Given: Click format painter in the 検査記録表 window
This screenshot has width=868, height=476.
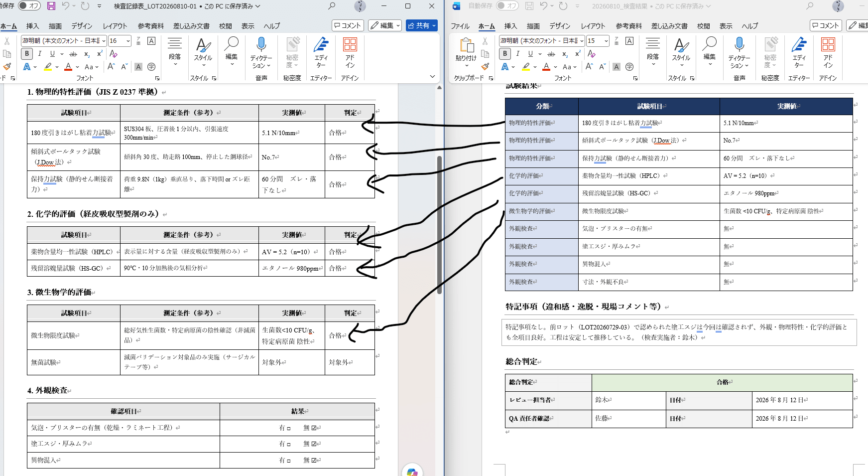Looking at the screenshot, I should [7, 67].
